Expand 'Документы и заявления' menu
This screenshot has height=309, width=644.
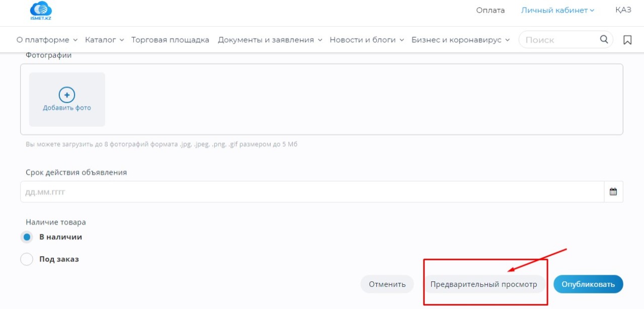coord(270,40)
